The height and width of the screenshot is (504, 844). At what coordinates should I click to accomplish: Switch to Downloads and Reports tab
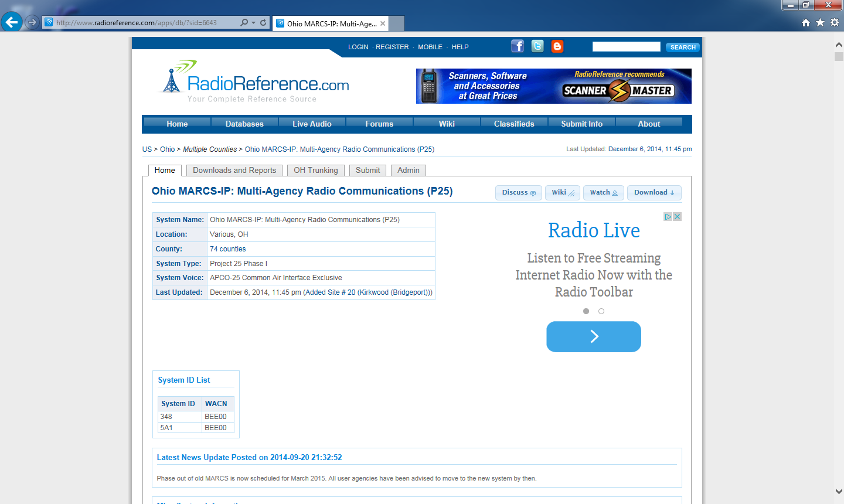pyautogui.click(x=234, y=171)
